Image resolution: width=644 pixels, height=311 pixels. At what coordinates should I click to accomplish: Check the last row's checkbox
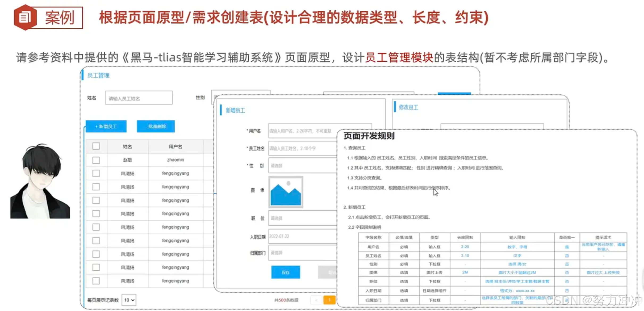96,281
